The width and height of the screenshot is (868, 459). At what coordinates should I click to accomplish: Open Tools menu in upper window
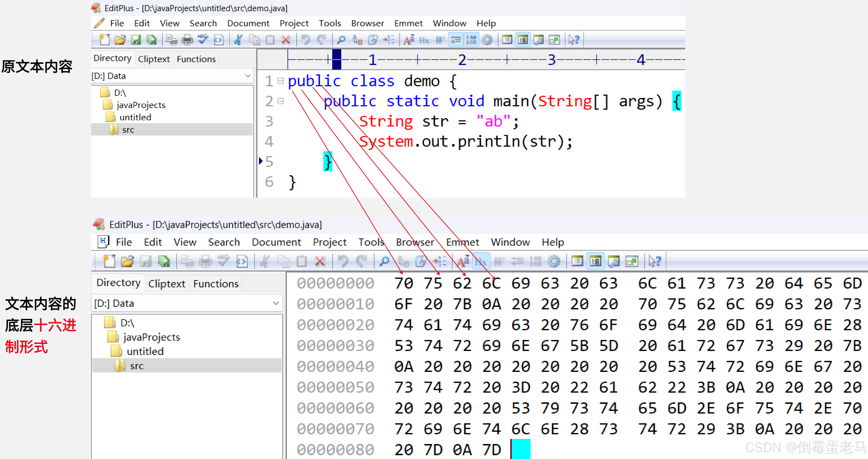click(330, 23)
